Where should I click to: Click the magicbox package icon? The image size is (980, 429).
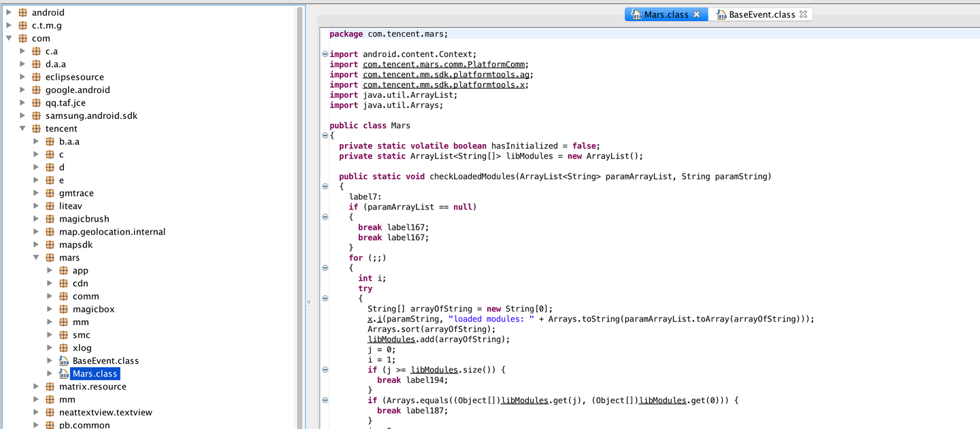point(63,309)
